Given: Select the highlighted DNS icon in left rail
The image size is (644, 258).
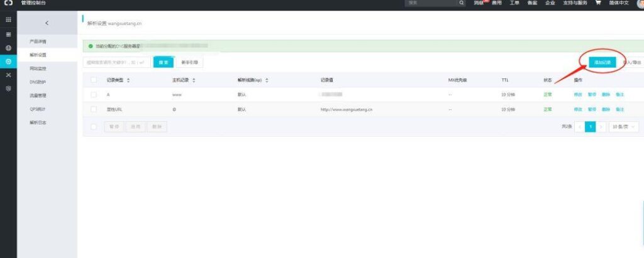Looking at the screenshot, I should point(8,62).
